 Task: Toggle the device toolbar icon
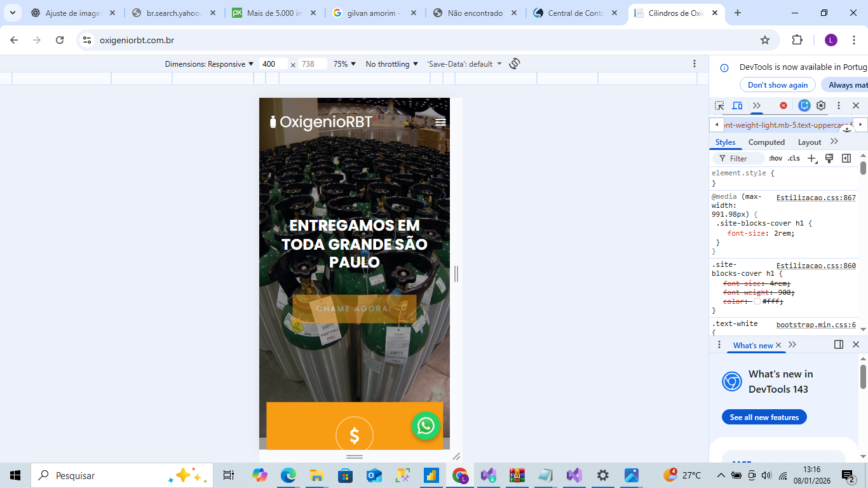pyautogui.click(x=737, y=105)
